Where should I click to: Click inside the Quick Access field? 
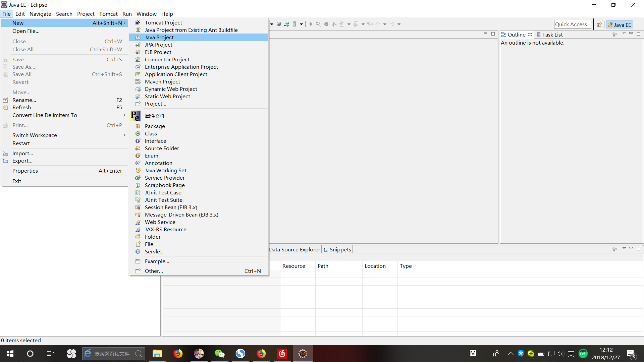(x=572, y=24)
